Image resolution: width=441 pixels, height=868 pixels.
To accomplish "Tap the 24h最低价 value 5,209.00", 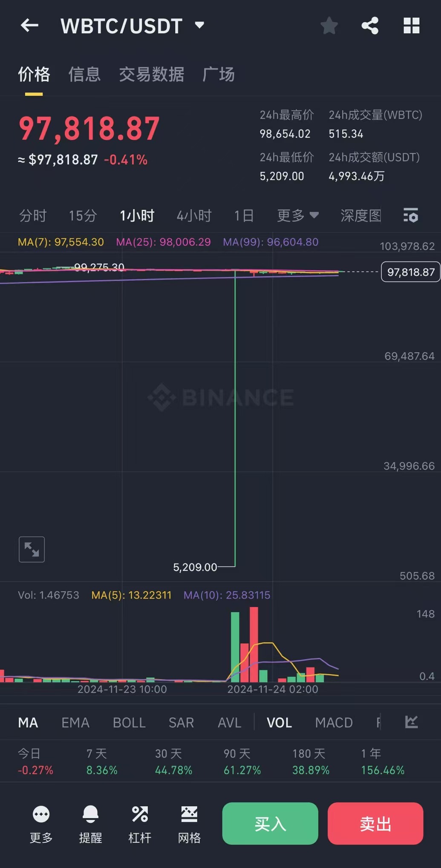I will pos(282,176).
